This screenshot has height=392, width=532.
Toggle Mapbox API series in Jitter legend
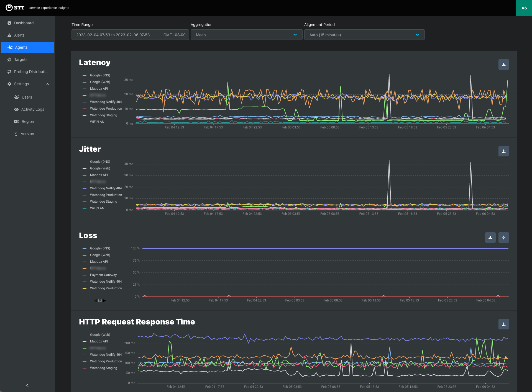click(x=95, y=175)
